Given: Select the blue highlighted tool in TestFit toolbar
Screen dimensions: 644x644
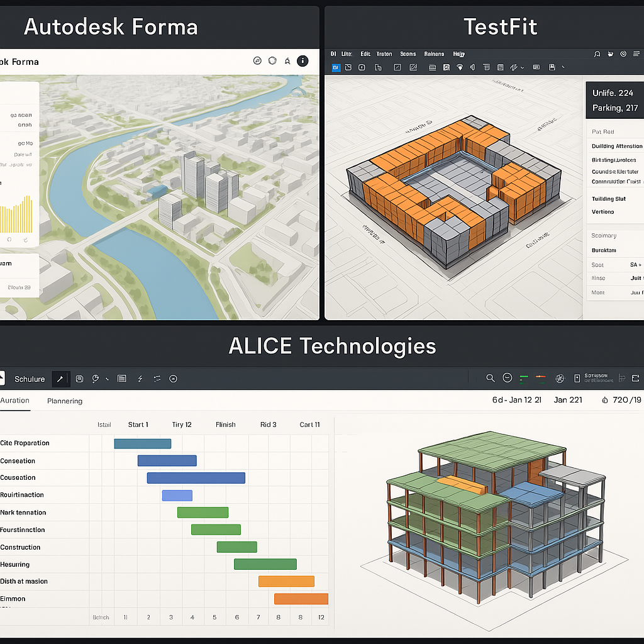Looking at the screenshot, I should click(336, 67).
